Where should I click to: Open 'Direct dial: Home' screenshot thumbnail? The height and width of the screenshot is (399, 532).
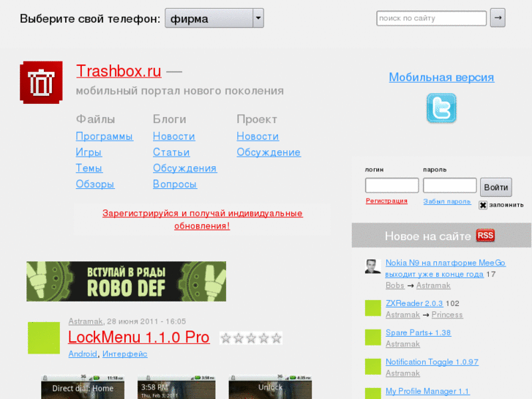click(x=83, y=387)
